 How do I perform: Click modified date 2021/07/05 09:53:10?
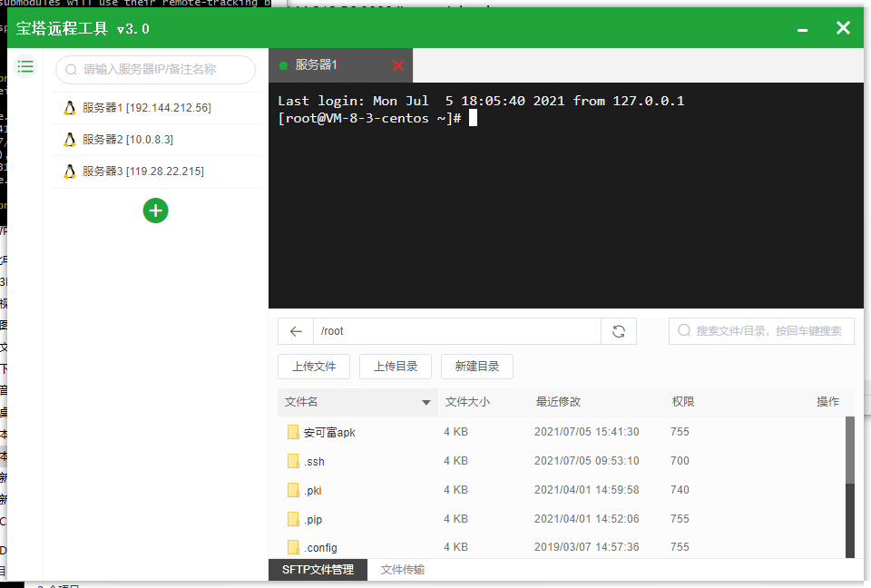point(587,461)
